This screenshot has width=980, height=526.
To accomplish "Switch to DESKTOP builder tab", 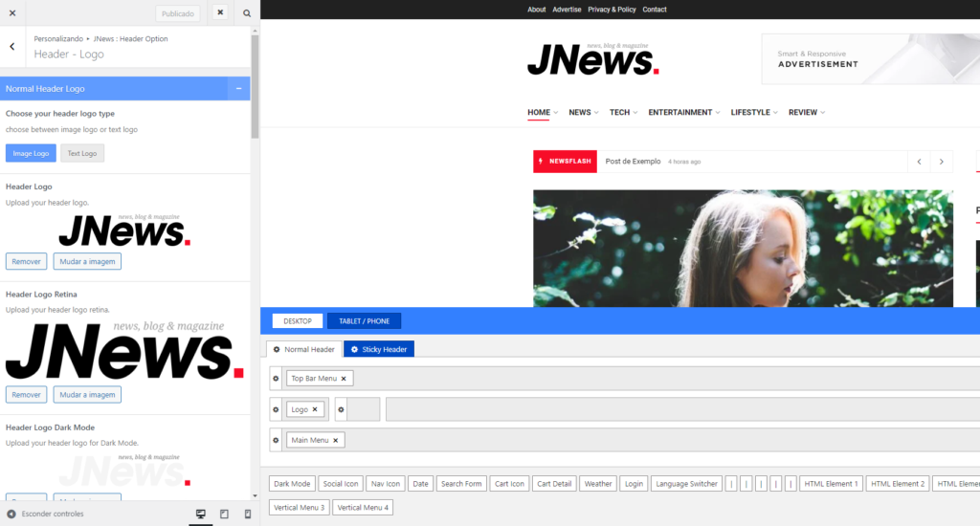I will 298,321.
